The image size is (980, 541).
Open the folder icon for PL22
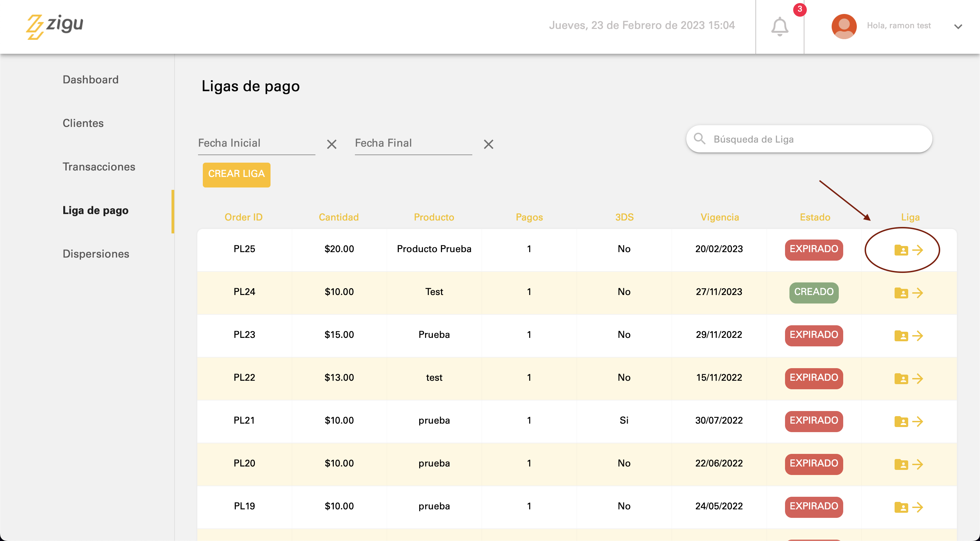(x=901, y=379)
